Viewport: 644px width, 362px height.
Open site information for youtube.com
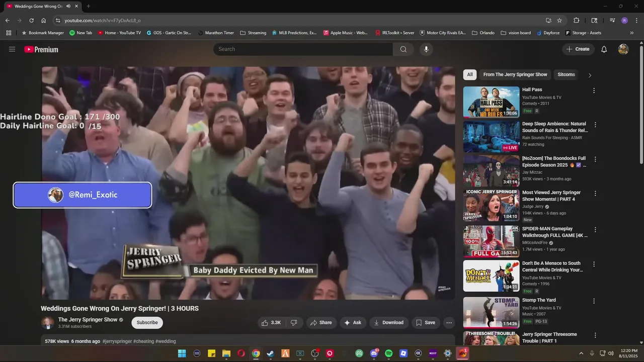(58, 21)
